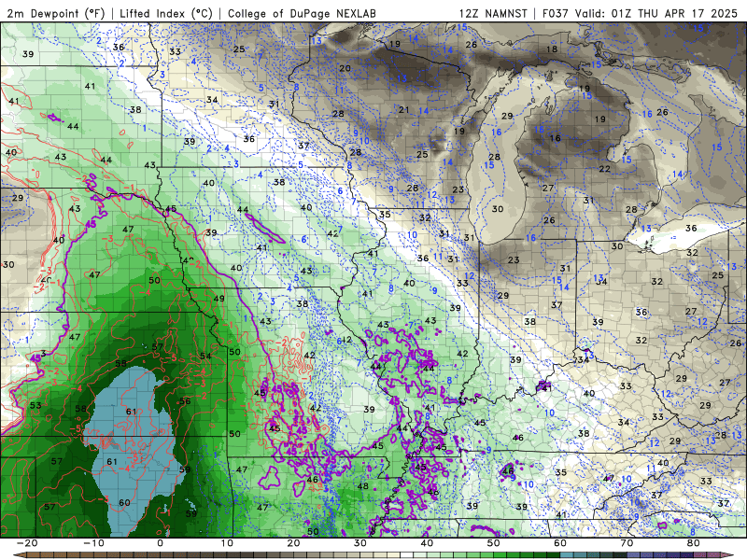Click the black "60" dewpoint value on map
Screen dimensions: 747x560
point(124,503)
